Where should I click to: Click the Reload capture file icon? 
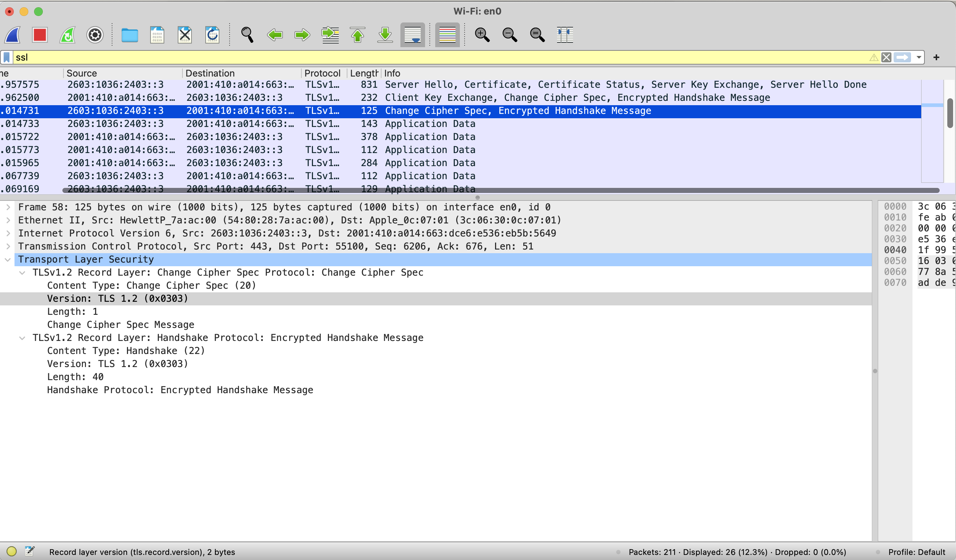(x=212, y=35)
